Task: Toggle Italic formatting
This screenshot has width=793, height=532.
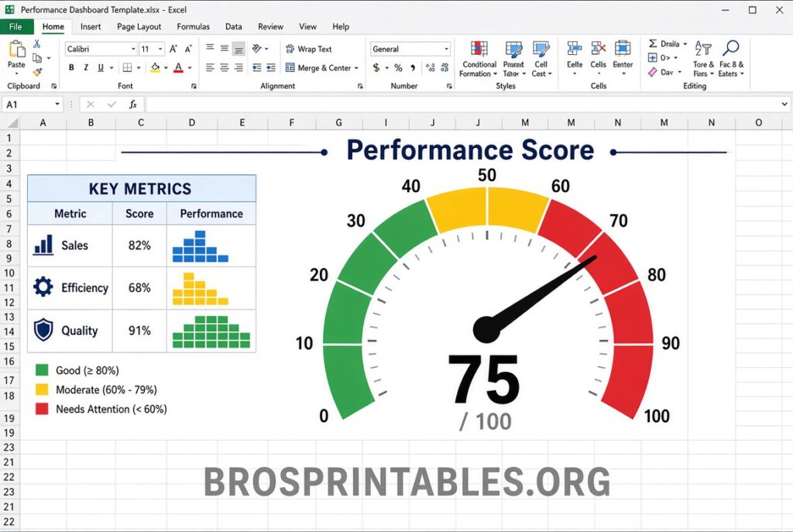Action: point(86,67)
